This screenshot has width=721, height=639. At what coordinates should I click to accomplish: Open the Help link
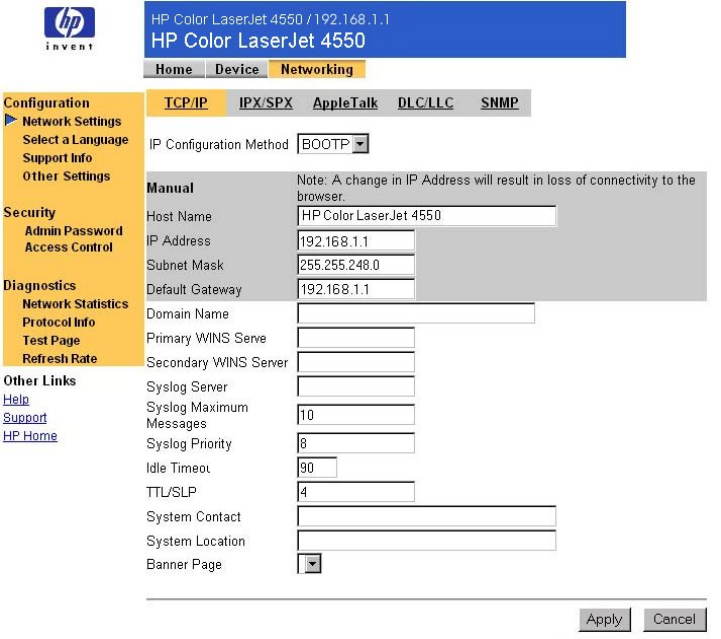coord(16,399)
